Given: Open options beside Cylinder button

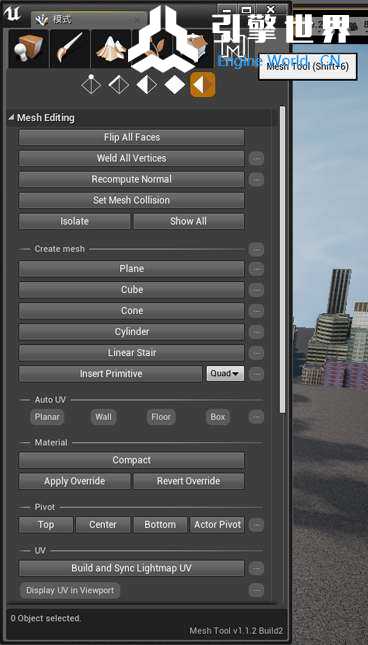Looking at the screenshot, I should (256, 332).
